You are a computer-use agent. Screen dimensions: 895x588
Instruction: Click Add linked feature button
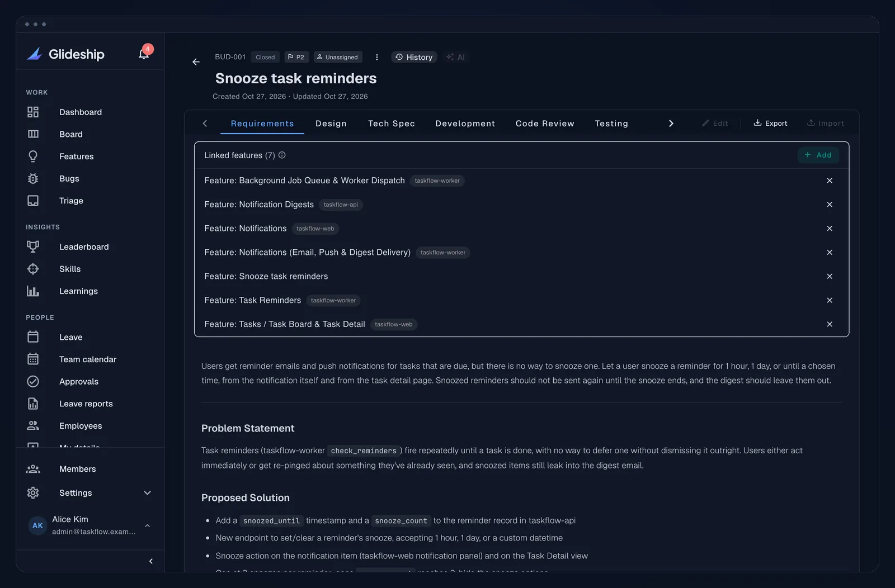818,155
